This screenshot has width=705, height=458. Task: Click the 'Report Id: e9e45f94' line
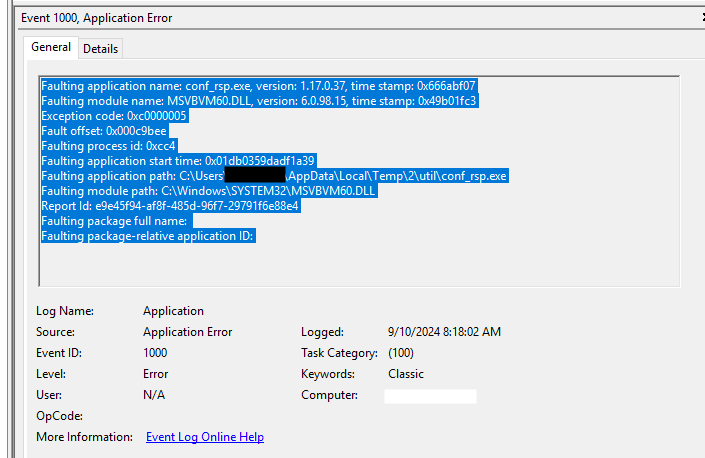tap(170, 206)
